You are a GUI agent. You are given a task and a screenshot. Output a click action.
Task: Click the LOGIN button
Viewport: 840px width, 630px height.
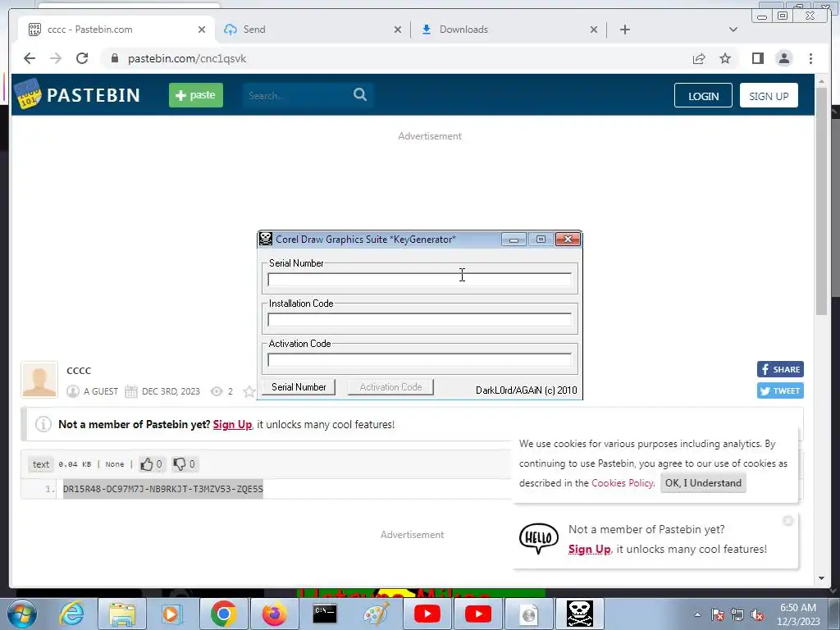click(x=703, y=96)
